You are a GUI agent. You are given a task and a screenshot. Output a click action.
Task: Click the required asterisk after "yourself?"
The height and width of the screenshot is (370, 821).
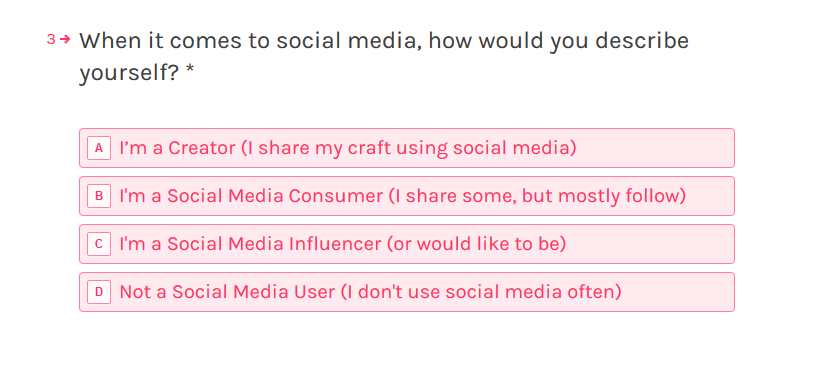[190, 72]
